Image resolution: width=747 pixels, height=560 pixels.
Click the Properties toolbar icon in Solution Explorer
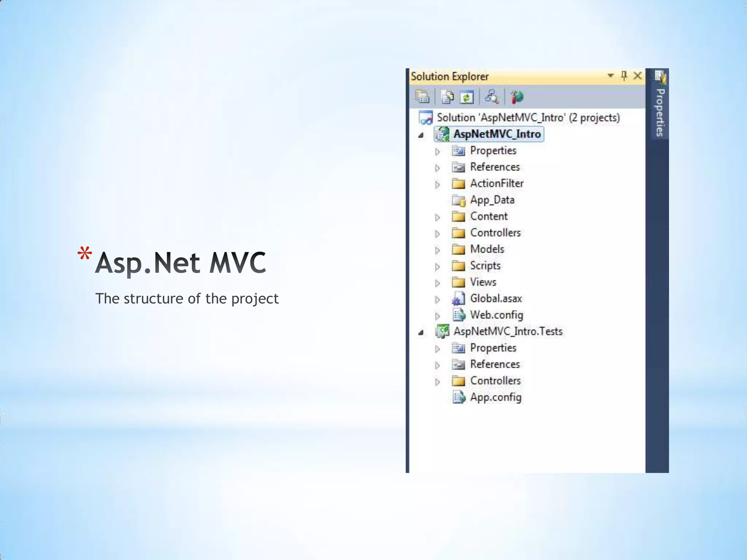(x=422, y=97)
